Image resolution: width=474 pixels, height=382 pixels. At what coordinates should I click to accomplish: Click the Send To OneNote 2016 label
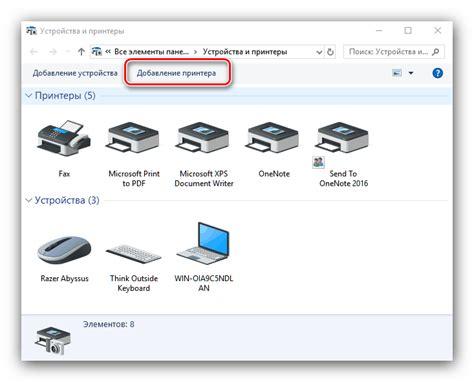point(343,178)
